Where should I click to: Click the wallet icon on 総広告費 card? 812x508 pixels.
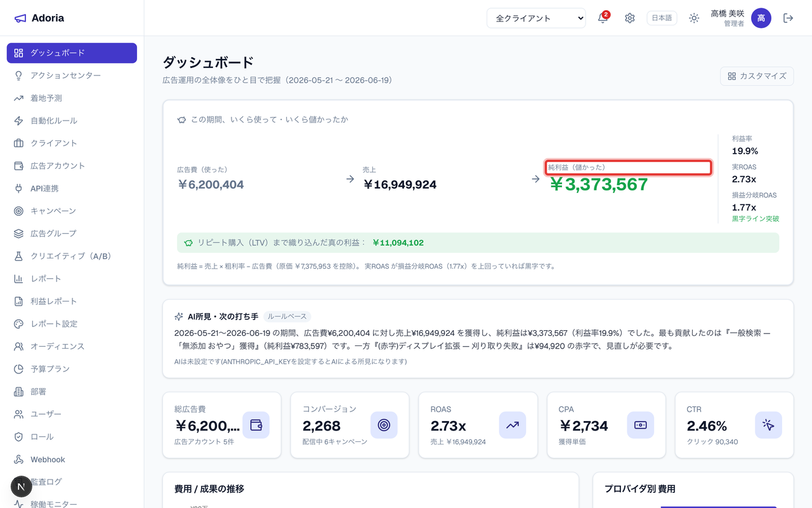coord(256,425)
